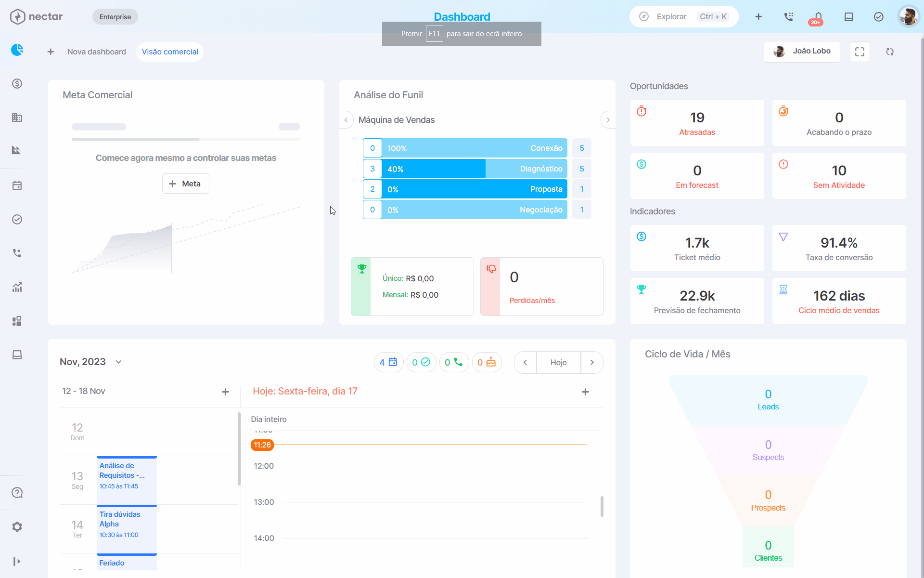This screenshot has width=924, height=578.
Task: Go to previous funnel with left chevron
Action: (346, 120)
